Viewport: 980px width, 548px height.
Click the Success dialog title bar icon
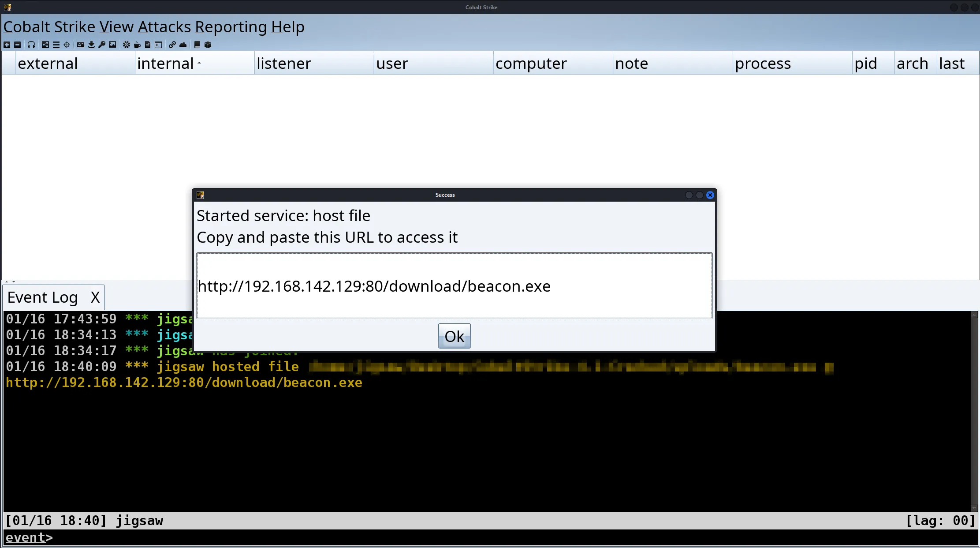[200, 195]
